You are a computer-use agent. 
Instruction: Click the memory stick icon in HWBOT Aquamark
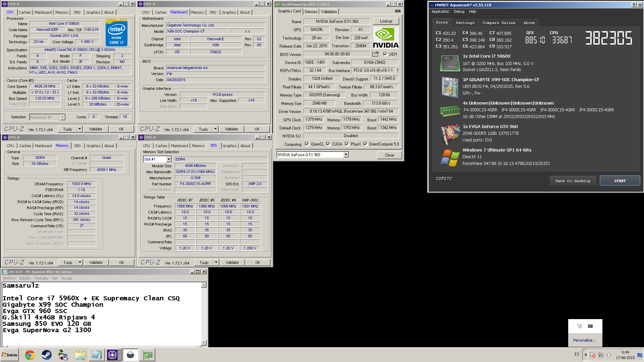pyautogui.click(x=449, y=110)
